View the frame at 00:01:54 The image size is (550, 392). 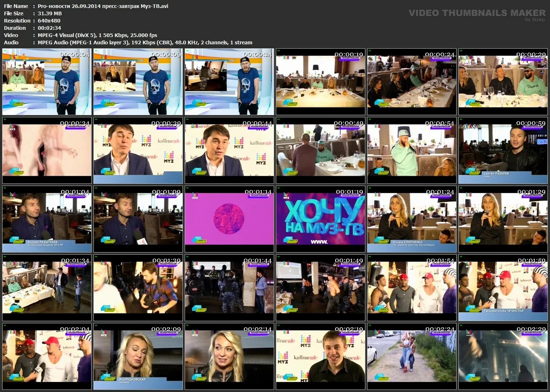click(x=412, y=288)
